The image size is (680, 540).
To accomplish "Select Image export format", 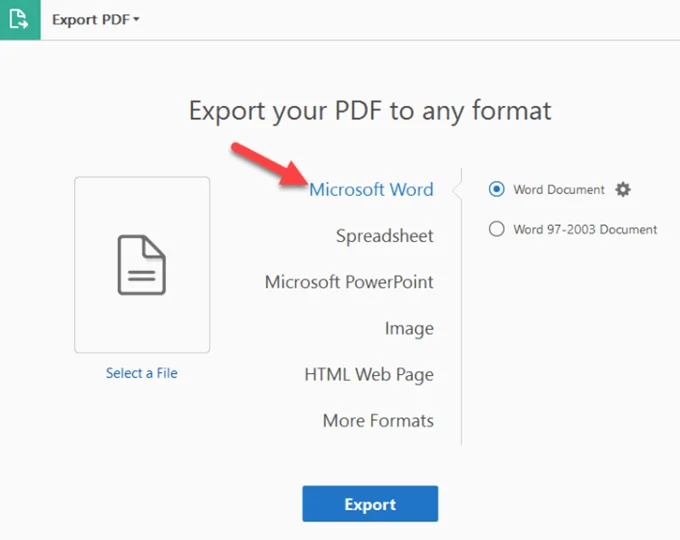I will [x=409, y=328].
